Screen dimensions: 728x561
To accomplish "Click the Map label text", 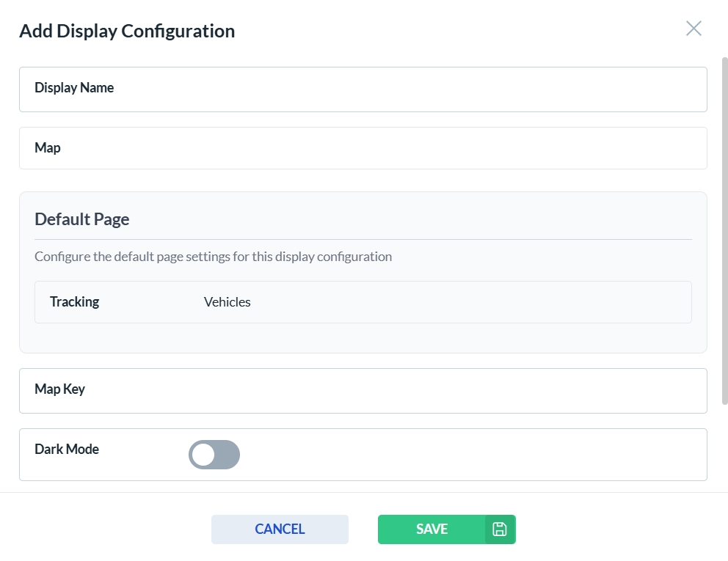I will 48,148.
